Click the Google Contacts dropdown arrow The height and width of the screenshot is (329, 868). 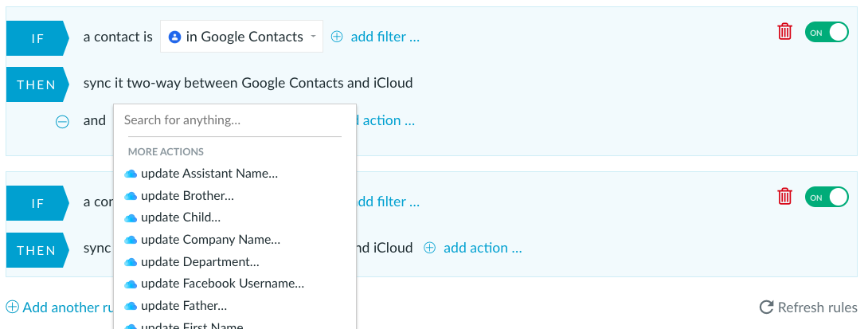coord(313,37)
